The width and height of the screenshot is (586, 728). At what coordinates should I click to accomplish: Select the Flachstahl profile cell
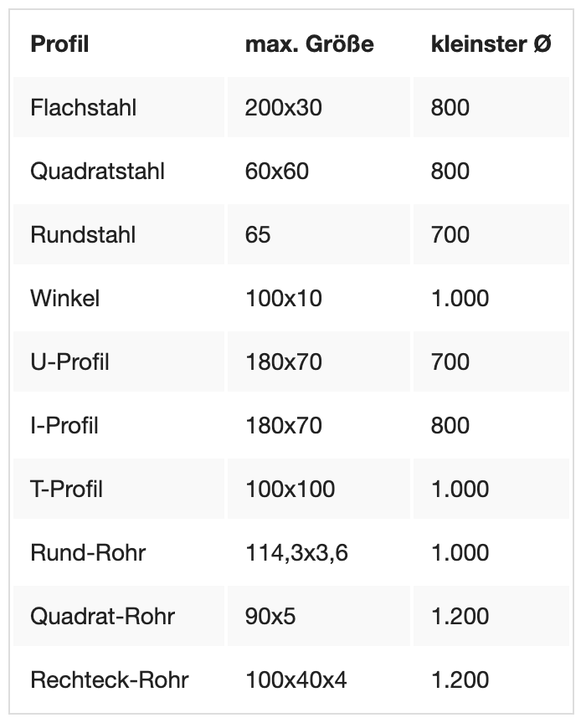[x=83, y=108]
